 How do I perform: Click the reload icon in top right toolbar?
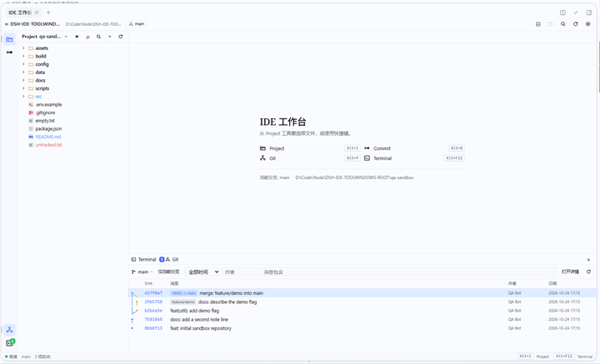(x=576, y=24)
